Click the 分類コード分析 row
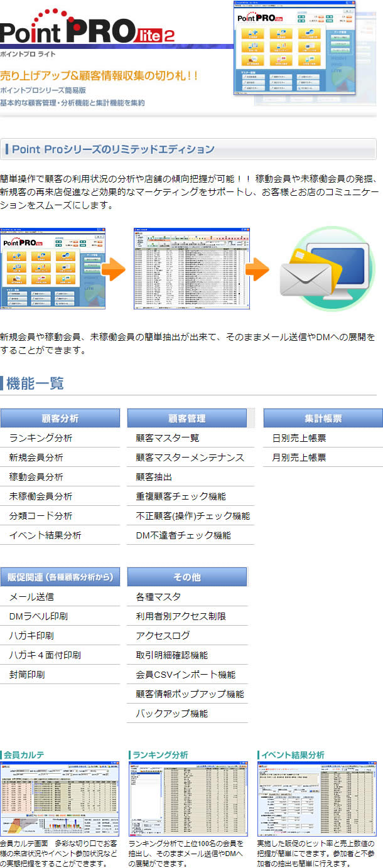The height and width of the screenshot is (868, 383). [60, 515]
